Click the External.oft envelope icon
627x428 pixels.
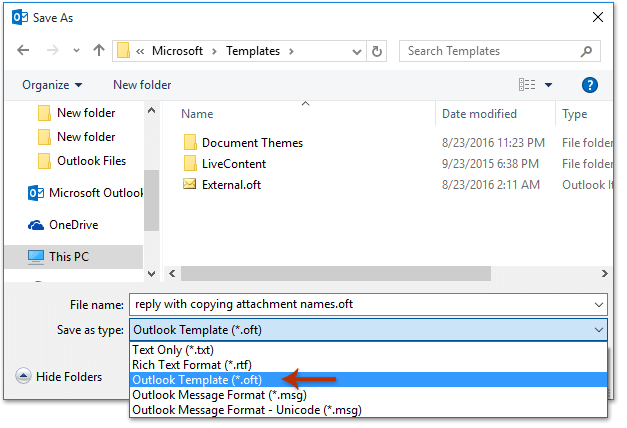[x=190, y=184]
